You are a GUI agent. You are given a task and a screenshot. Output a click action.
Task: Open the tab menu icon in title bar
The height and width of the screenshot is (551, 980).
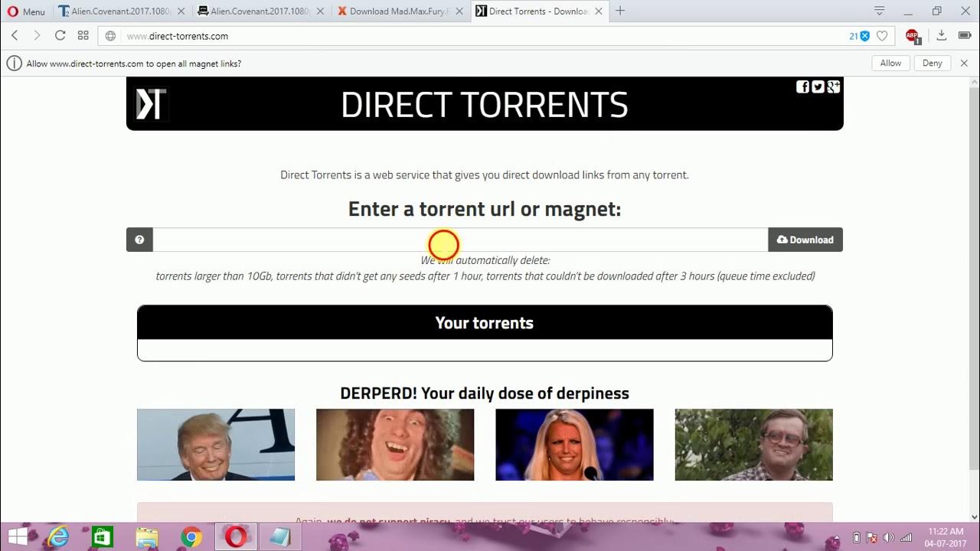tap(880, 11)
